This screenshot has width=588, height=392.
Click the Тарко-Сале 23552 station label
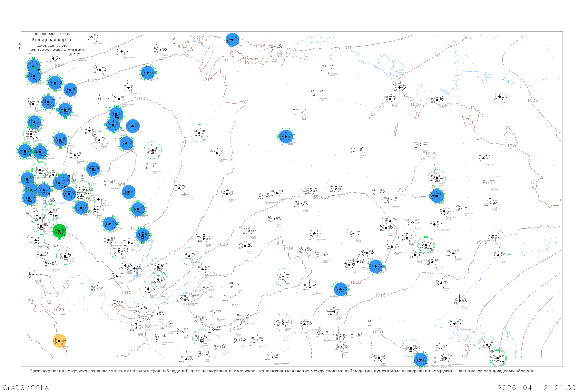coord(98,44)
